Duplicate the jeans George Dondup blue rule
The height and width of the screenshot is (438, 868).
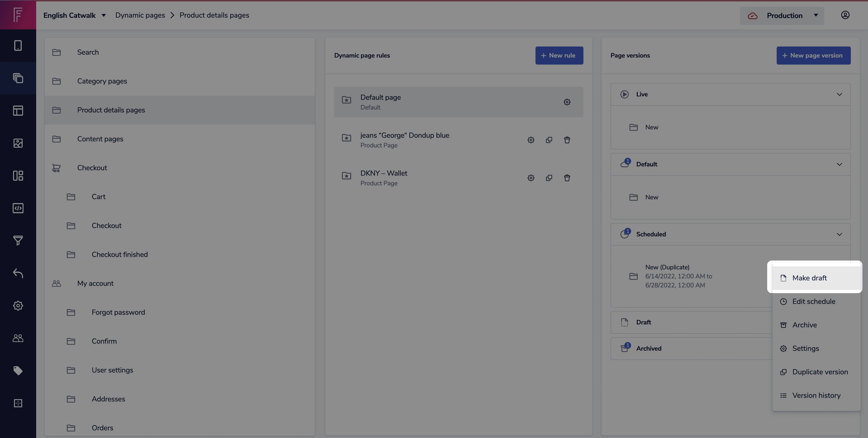point(549,140)
